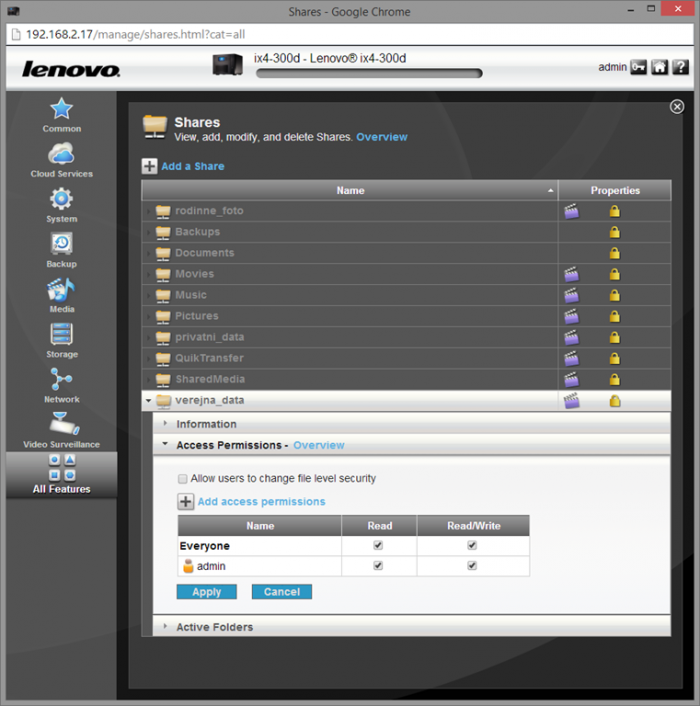Open the Cloud Services section icon

tap(61, 154)
